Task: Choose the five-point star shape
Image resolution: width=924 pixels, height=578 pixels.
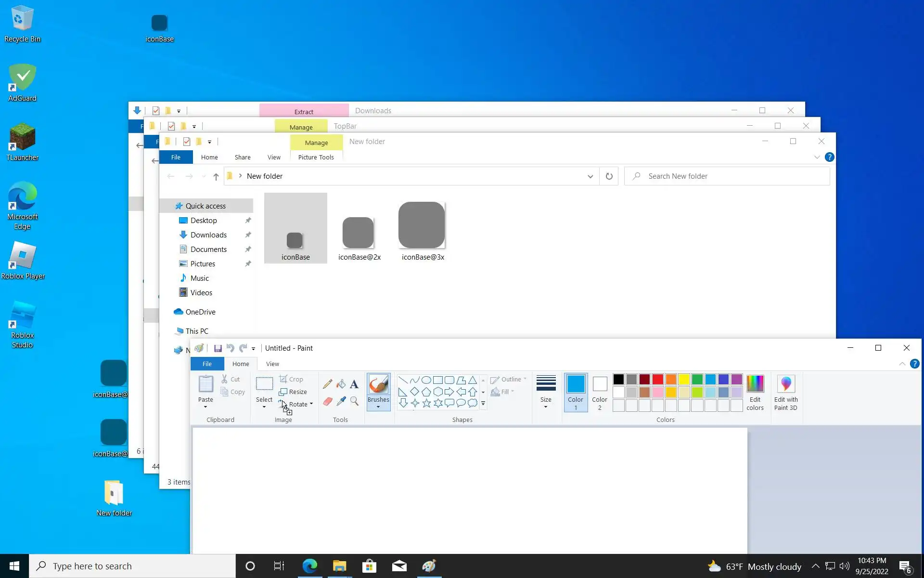Action: point(426,404)
